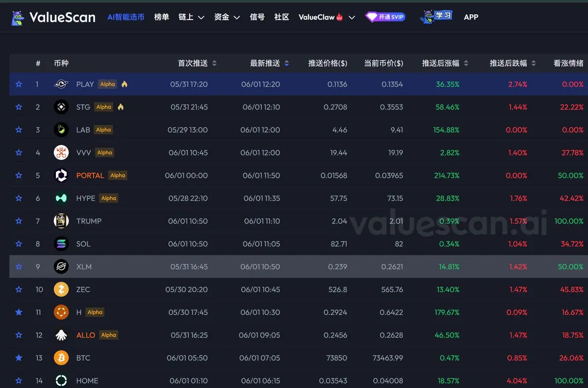Unfavorite BTC using its filled star
This screenshot has height=388, width=588.
(19, 358)
